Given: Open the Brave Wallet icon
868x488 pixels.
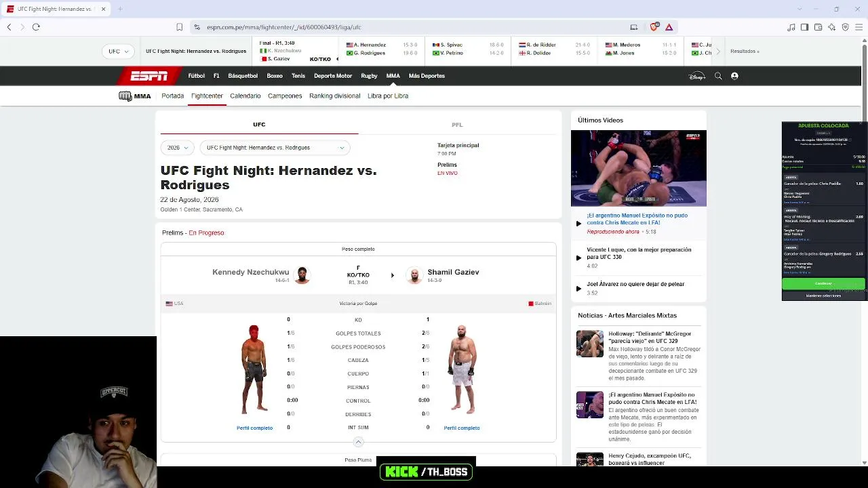Looking at the screenshot, I should pyautogui.click(x=818, y=27).
